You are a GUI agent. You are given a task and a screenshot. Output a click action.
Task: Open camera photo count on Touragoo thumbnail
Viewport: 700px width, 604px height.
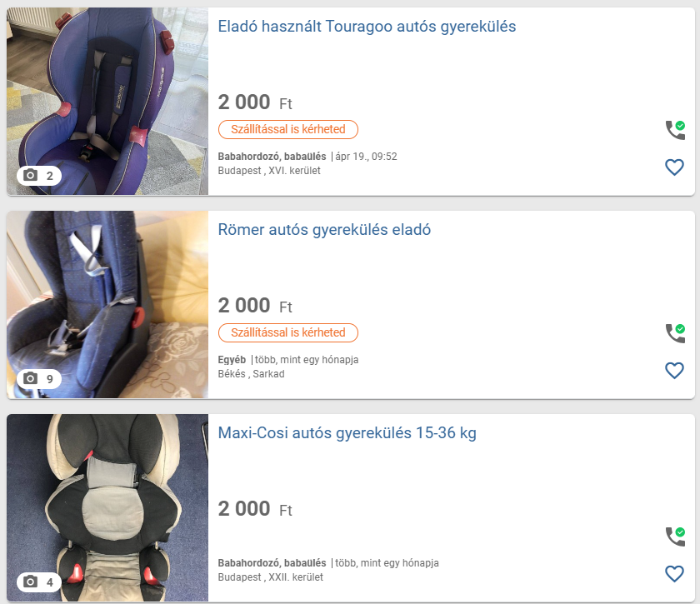pos(39,176)
